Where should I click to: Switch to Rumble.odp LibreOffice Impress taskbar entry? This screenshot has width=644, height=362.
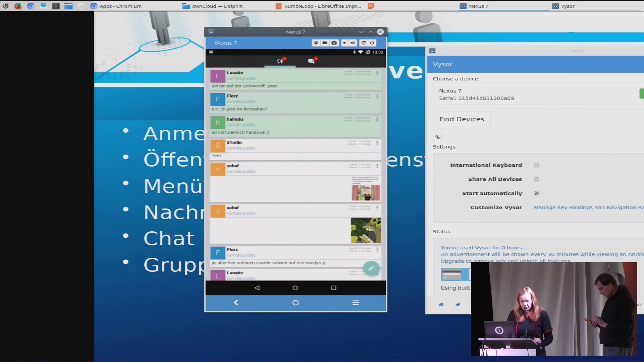pos(318,6)
